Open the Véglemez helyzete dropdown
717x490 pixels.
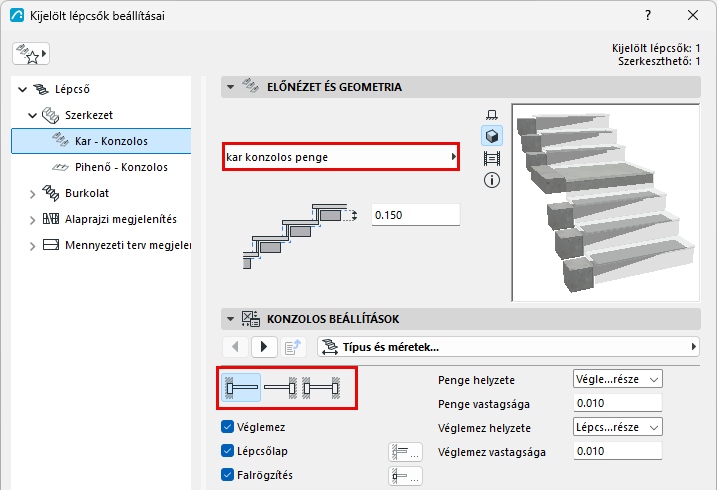pos(617,427)
